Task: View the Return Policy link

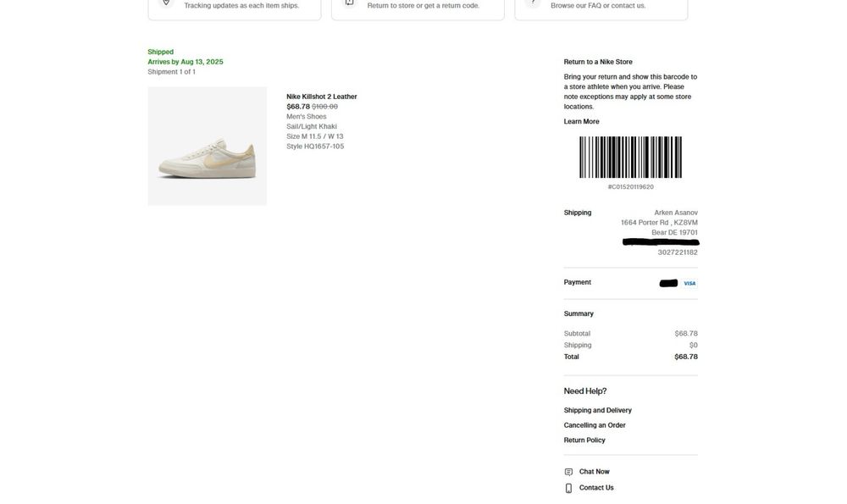Action: point(584,440)
